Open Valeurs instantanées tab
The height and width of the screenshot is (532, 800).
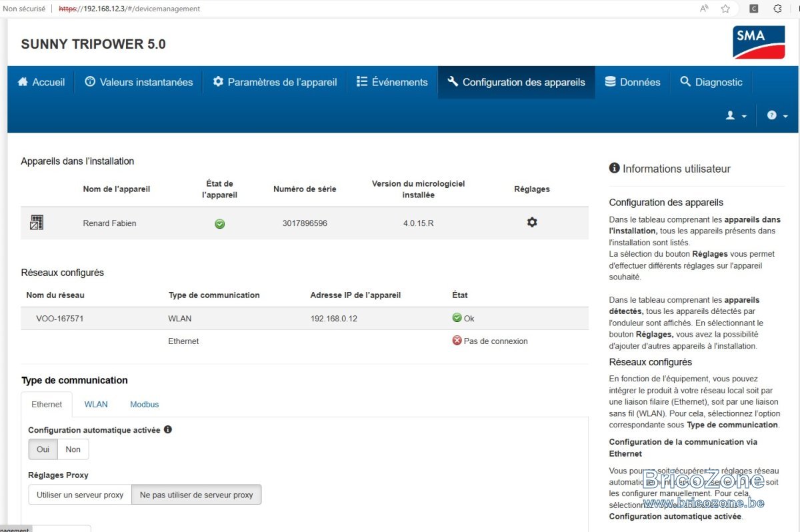coord(139,82)
